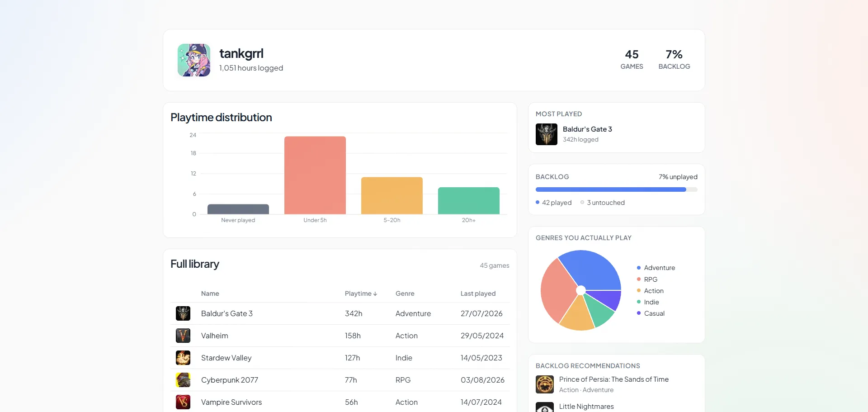The height and width of the screenshot is (412, 868).
Task: Select the Vampire Survivors name cell
Action: pyautogui.click(x=231, y=402)
